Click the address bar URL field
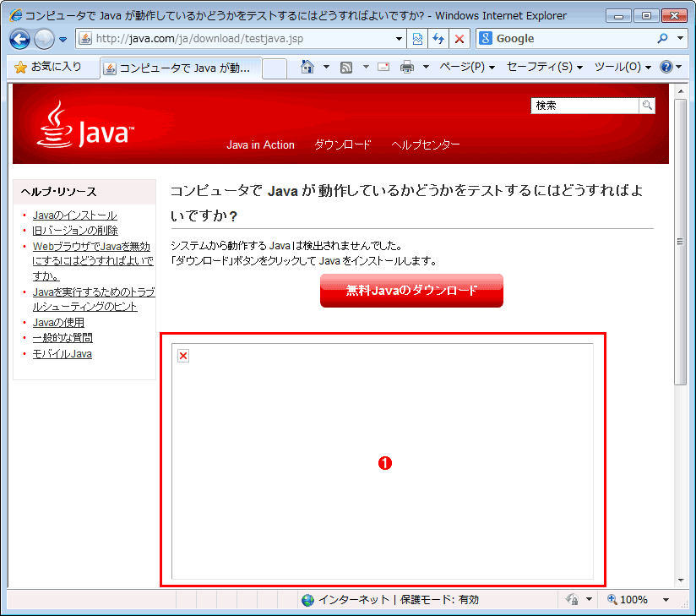The width and height of the screenshot is (696, 616). [x=242, y=39]
